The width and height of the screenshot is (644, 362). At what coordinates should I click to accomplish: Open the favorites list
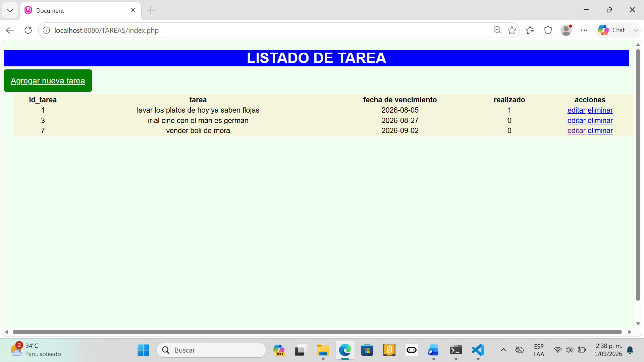click(530, 30)
